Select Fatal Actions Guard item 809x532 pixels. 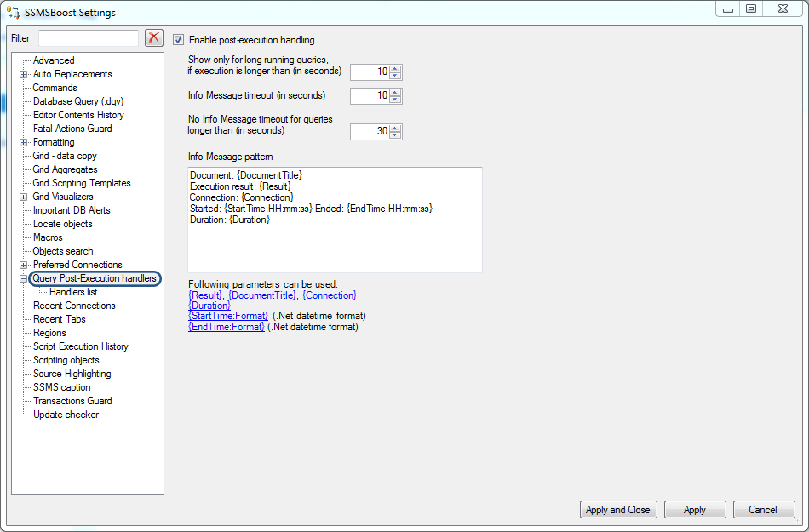[x=72, y=129]
